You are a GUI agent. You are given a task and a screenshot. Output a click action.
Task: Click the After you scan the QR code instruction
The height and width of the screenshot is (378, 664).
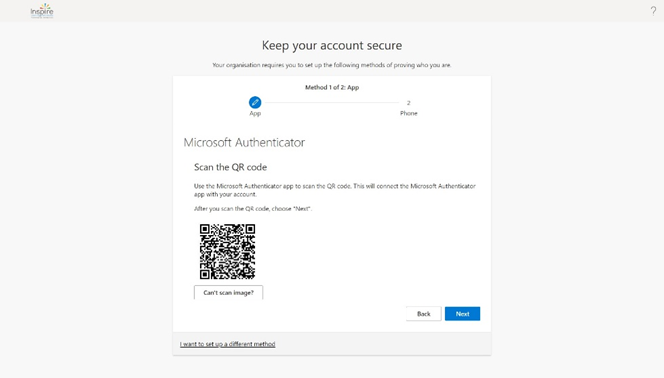(x=253, y=209)
